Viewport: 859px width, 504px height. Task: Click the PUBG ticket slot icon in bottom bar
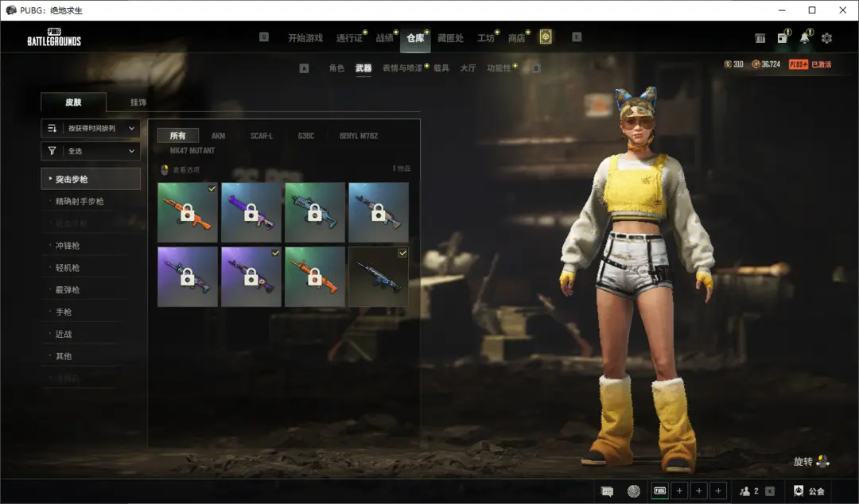coord(659,491)
